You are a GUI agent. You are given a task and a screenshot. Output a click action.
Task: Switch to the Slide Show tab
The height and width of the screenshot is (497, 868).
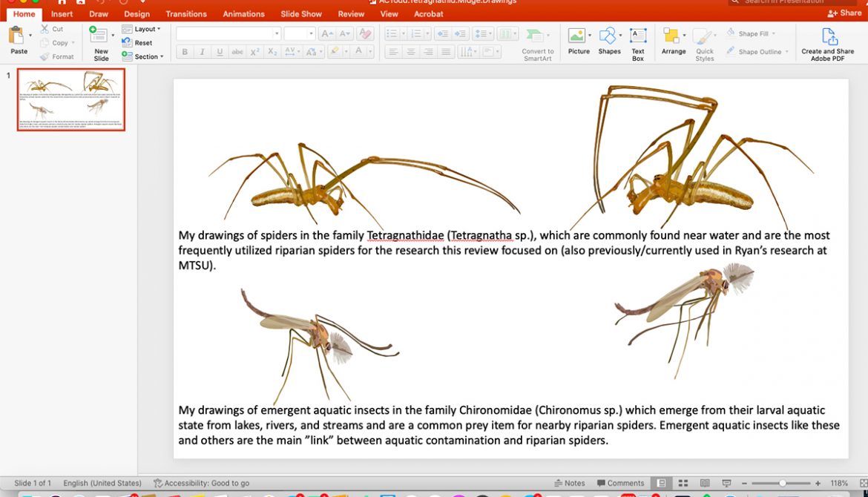pyautogui.click(x=301, y=14)
